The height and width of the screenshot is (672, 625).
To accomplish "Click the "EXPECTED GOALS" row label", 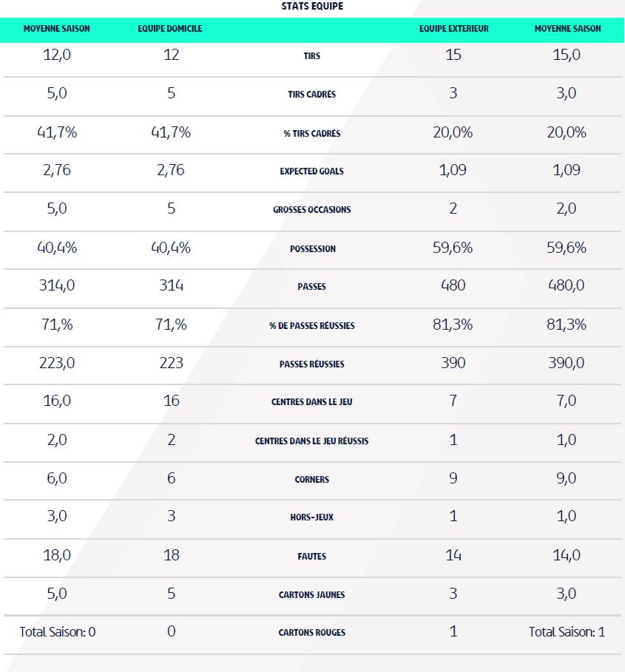I will coord(311,172).
